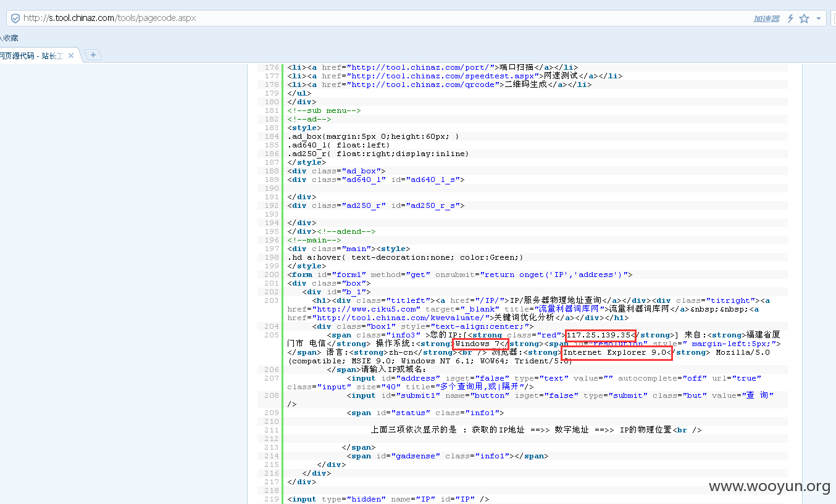Image resolution: width=836 pixels, height=504 pixels.
Task: Open the 收藏 favorites bar item
Action: click(x=9, y=38)
